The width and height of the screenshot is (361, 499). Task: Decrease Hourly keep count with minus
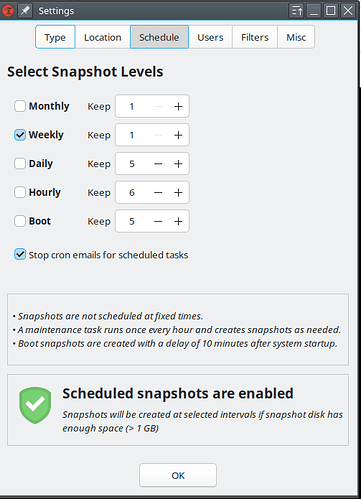(158, 192)
